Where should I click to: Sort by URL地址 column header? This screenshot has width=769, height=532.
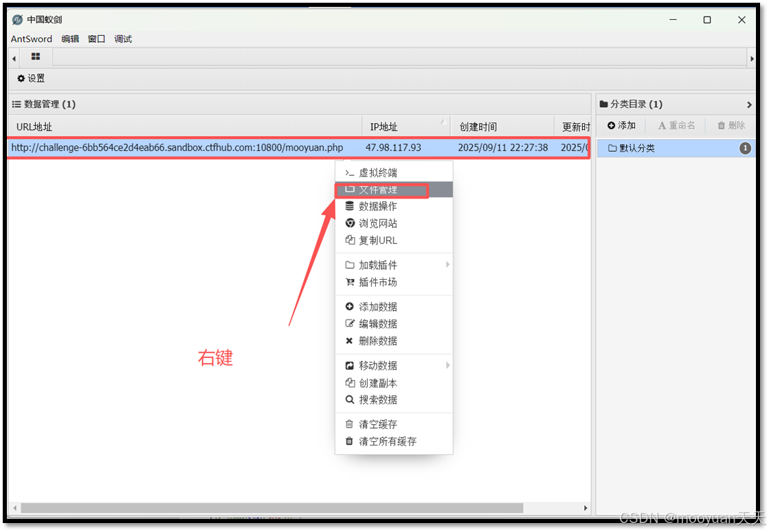coord(186,127)
